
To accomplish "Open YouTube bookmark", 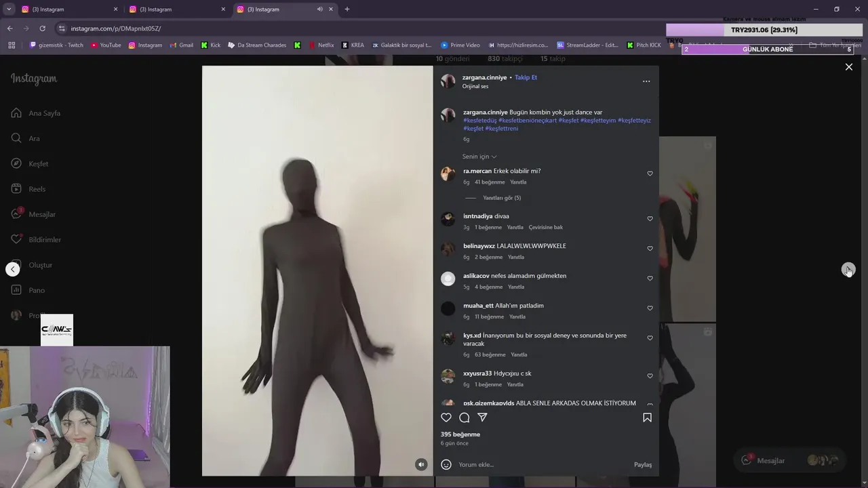I will 105,45.
